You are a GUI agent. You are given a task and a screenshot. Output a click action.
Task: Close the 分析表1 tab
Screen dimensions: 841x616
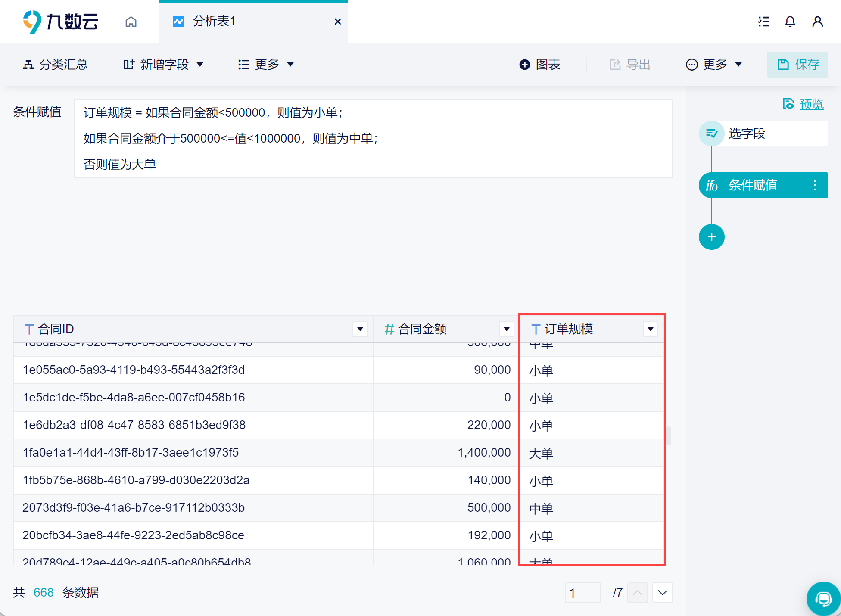click(x=338, y=22)
